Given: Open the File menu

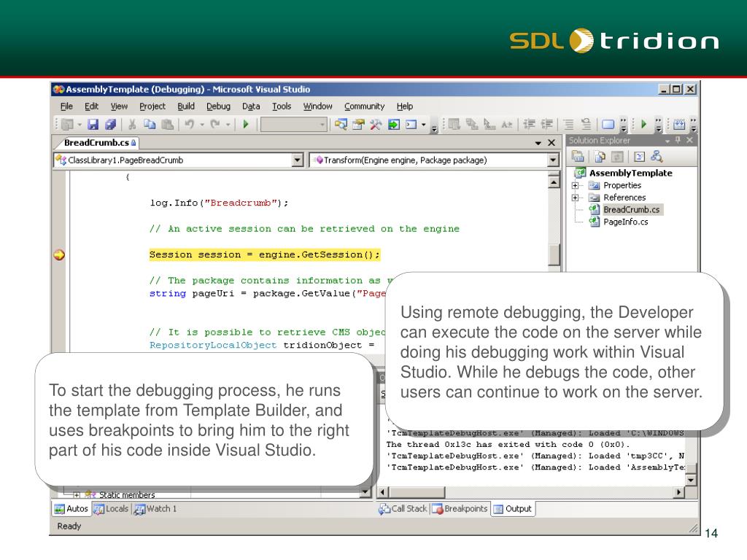Looking at the screenshot, I should pyautogui.click(x=66, y=106).
